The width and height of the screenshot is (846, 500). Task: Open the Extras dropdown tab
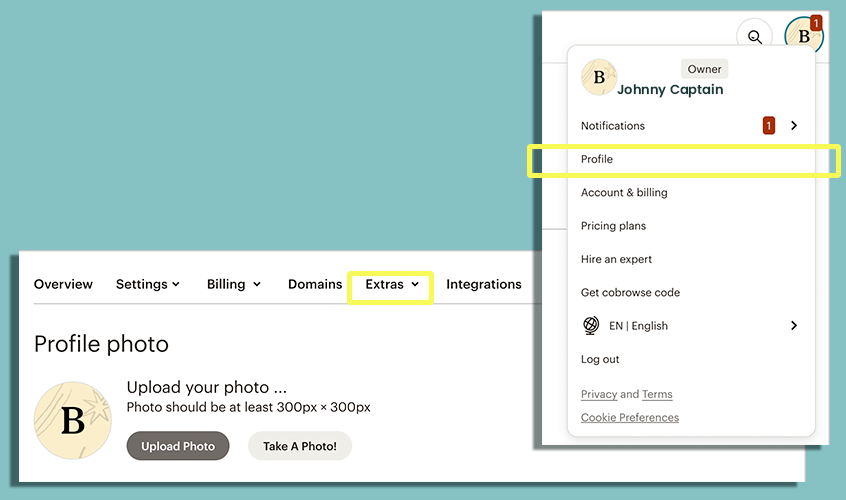click(x=391, y=285)
